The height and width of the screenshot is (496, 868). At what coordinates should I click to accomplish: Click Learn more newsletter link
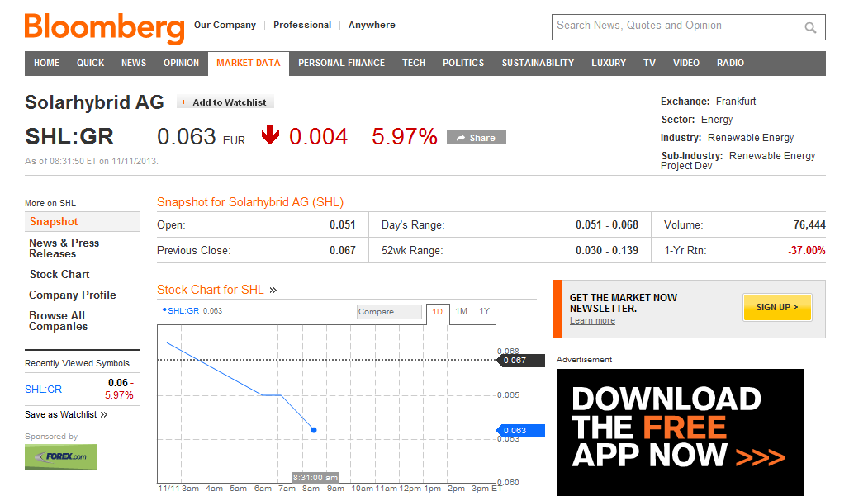point(592,321)
